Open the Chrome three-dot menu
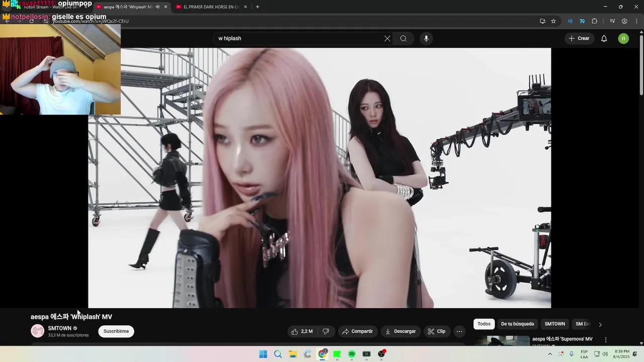 coord(636,21)
